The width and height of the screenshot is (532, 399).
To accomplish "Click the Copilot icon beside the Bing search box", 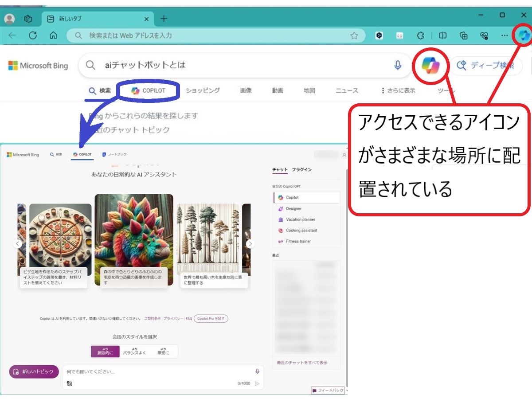I will [430, 66].
